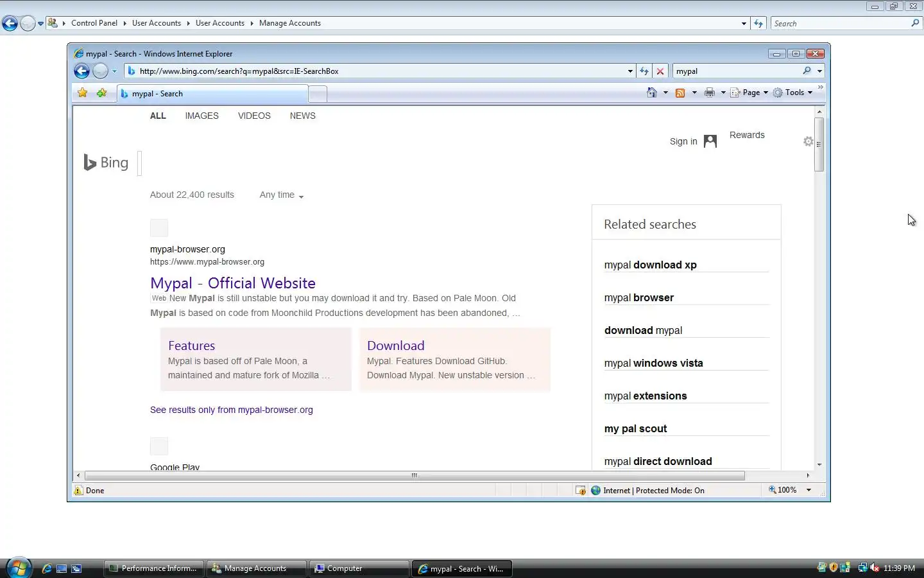Open Mypal - Official Website result
This screenshot has height=578, width=924.
point(233,283)
